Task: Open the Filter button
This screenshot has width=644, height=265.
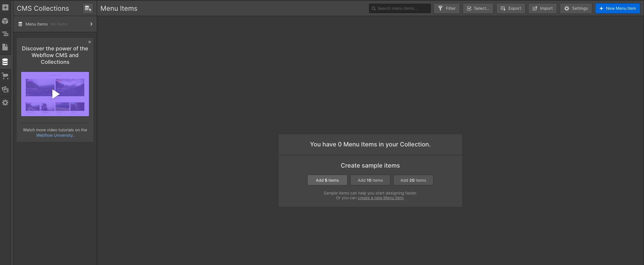Action: click(447, 8)
